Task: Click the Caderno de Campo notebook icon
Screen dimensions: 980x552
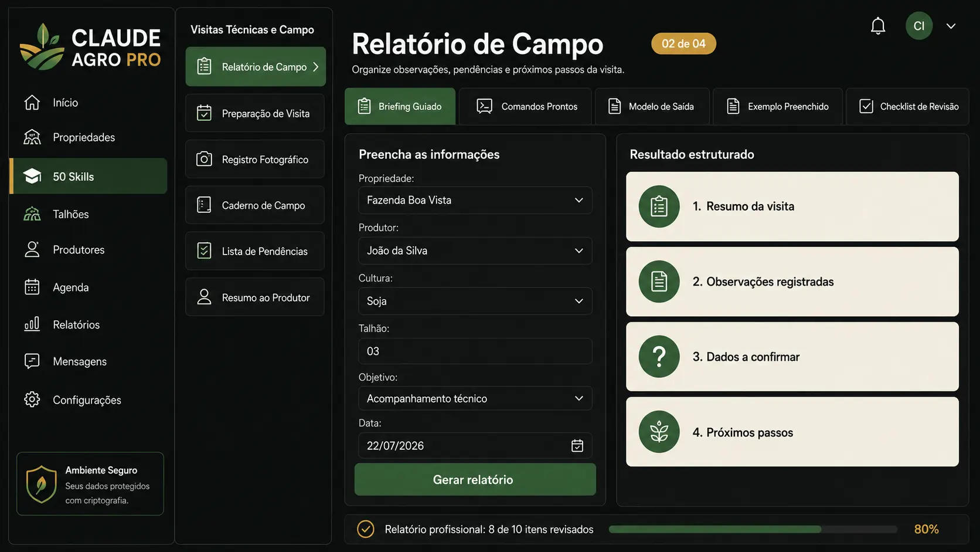Action: pos(204,205)
